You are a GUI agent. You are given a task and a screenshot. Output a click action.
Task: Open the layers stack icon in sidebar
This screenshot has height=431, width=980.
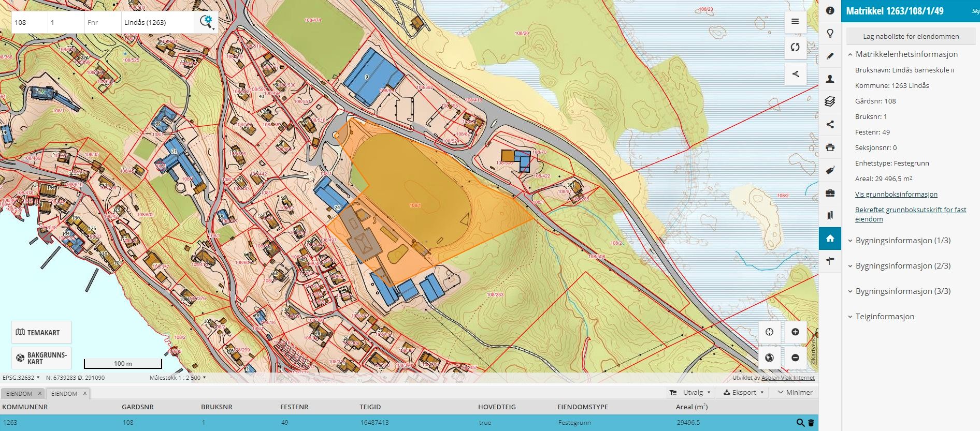click(x=830, y=101)
